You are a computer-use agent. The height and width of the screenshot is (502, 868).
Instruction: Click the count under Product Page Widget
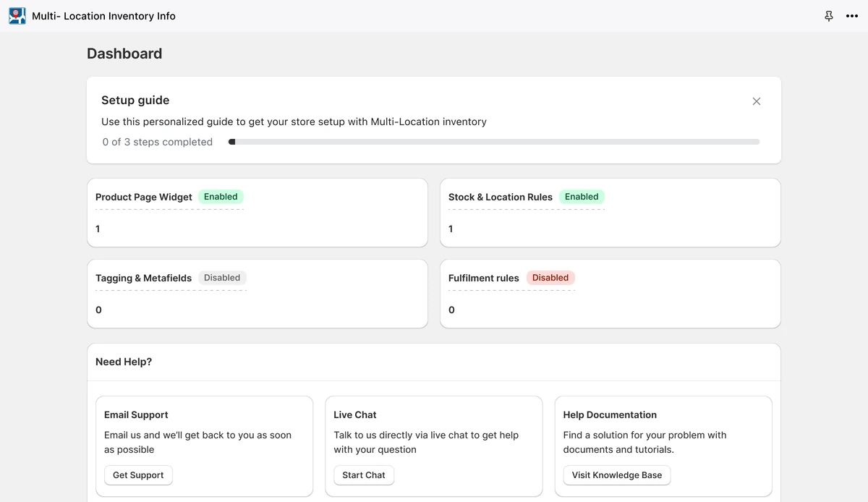pos(98,229)
